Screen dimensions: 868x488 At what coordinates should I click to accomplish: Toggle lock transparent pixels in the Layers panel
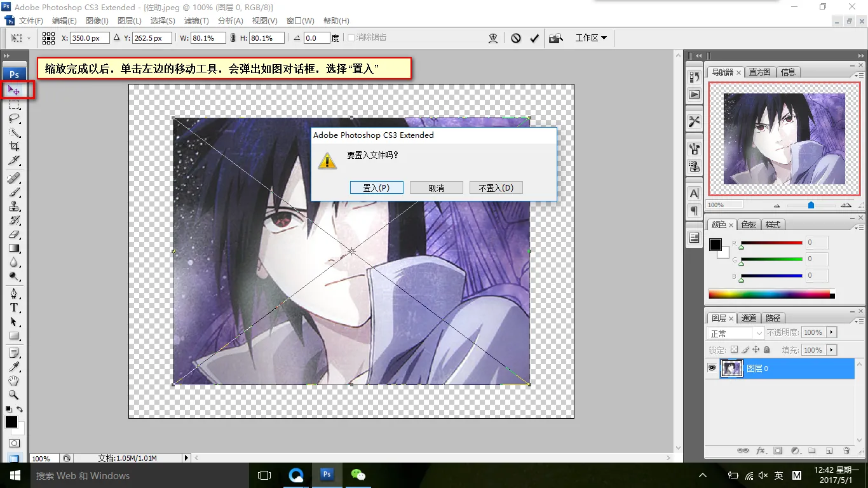click(734, 349)
